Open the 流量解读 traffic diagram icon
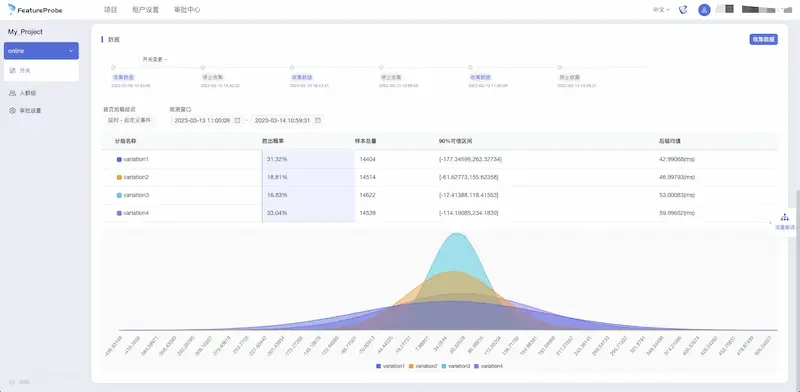This screenshot has height=392, width=800. point(785,218)
